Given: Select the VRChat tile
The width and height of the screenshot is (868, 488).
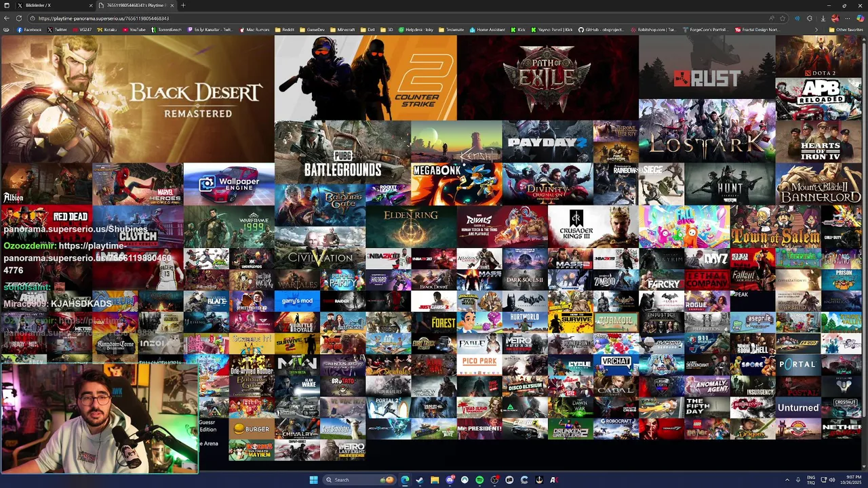Looking at the screenshot, I should [616, 365].
